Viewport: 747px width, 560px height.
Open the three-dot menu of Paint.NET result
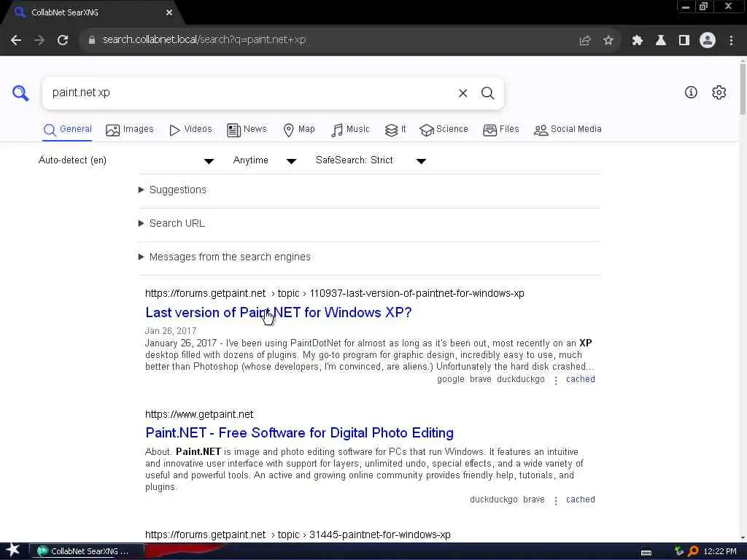(555, 500)
